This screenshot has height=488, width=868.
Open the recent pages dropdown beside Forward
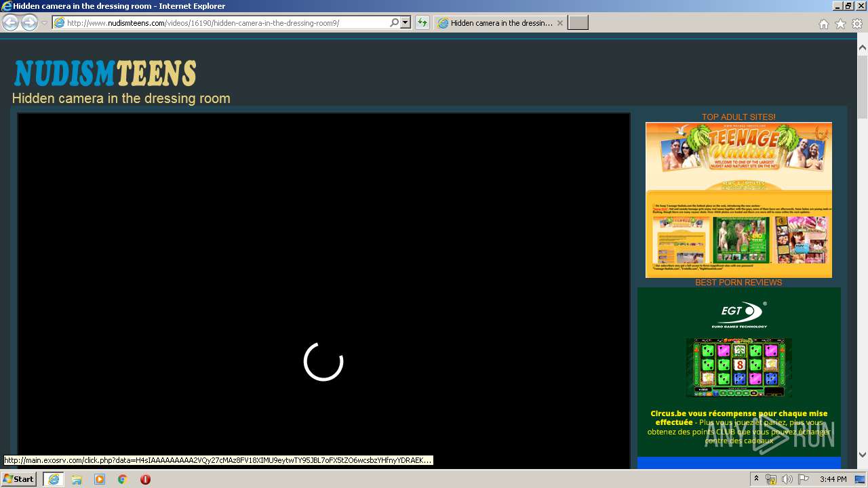point(44,23)
